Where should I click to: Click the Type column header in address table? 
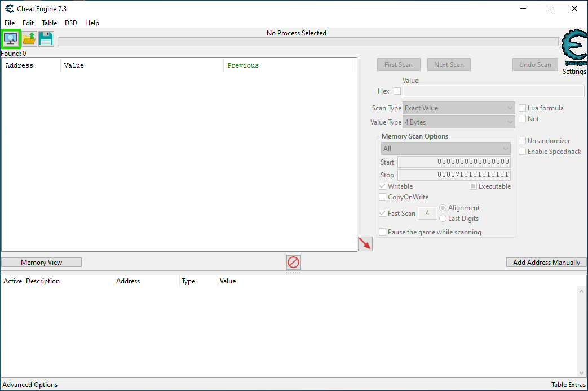tap(198, 281)
